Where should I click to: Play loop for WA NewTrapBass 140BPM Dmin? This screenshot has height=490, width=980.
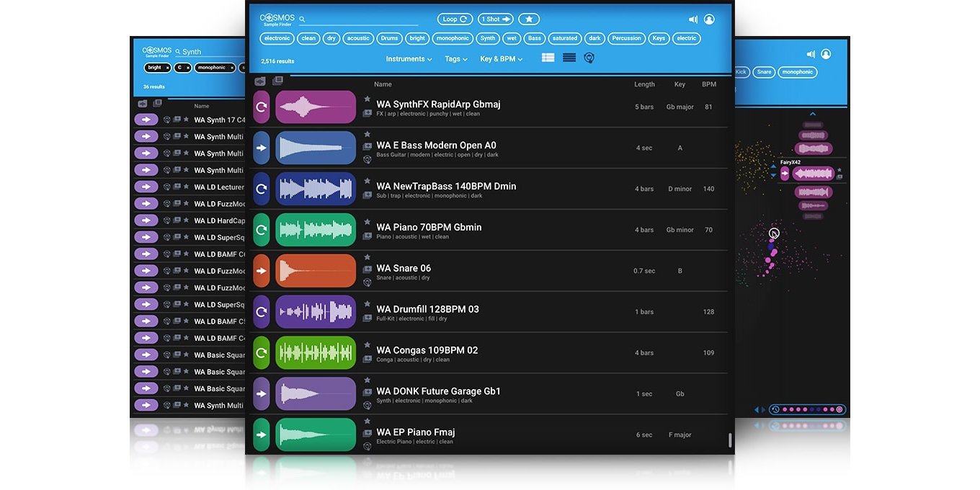point(262,189)
